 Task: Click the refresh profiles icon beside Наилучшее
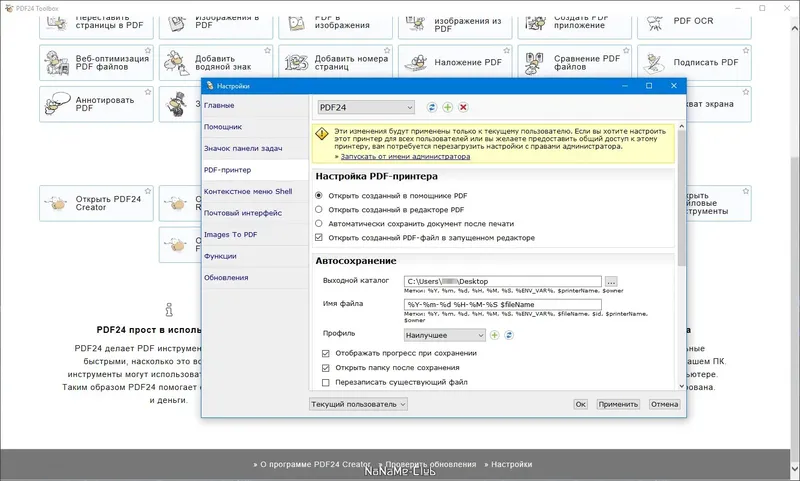point(509,335)
